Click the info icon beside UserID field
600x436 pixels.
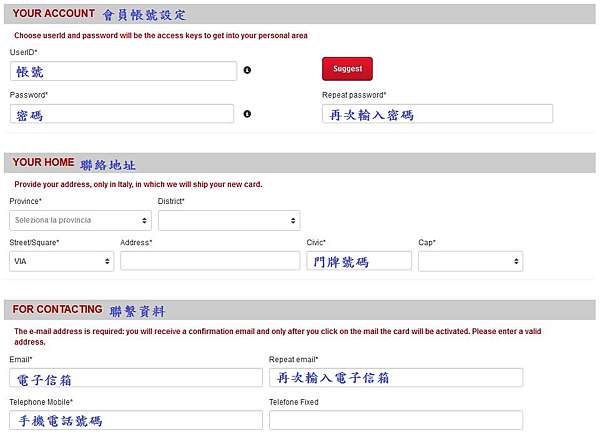point(247,70)
